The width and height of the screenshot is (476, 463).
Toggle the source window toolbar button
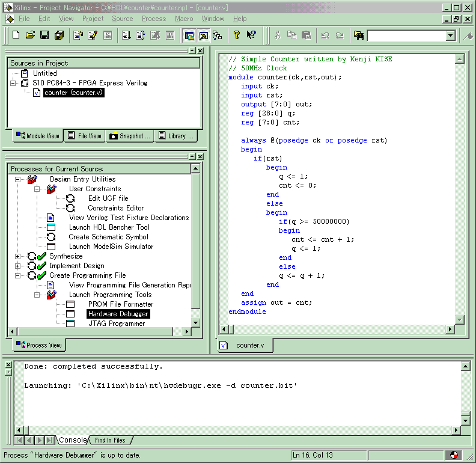(x=189, y=35)
